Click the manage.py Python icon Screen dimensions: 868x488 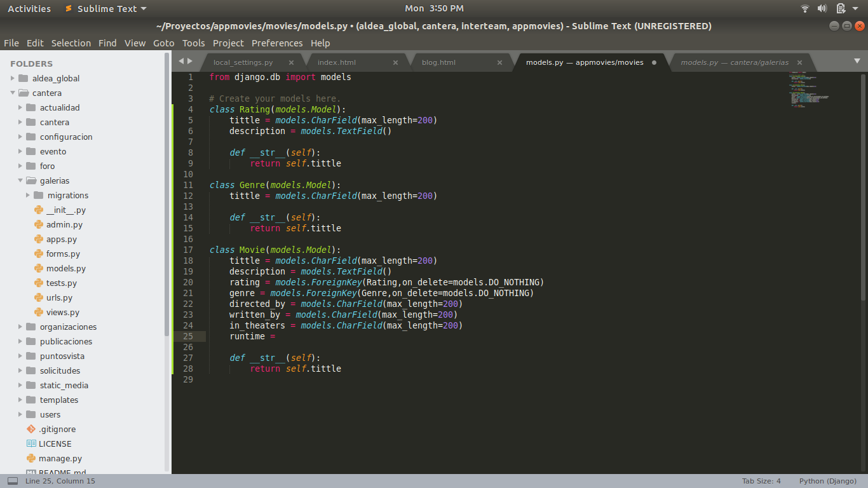pos(31,459)
